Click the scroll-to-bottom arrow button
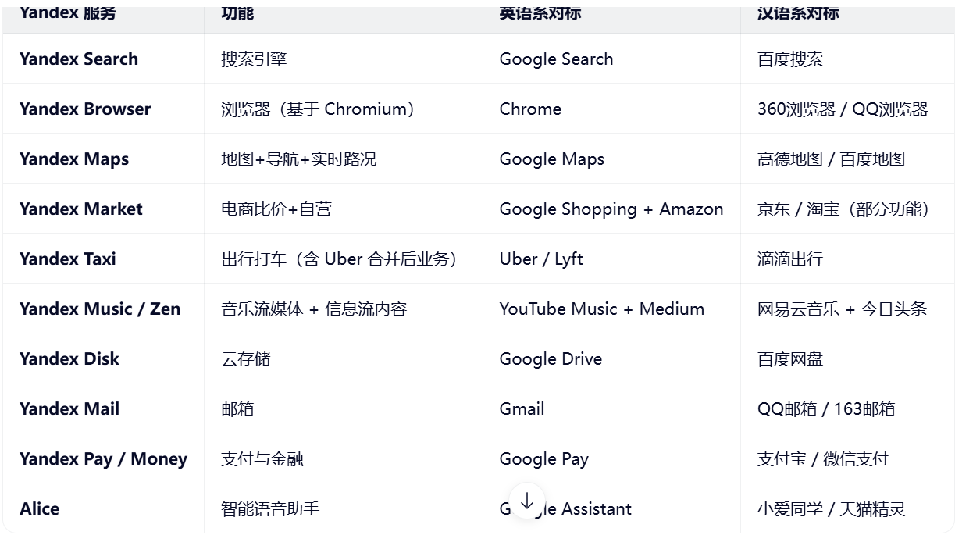980x535 pixels. tap(527, 501)
